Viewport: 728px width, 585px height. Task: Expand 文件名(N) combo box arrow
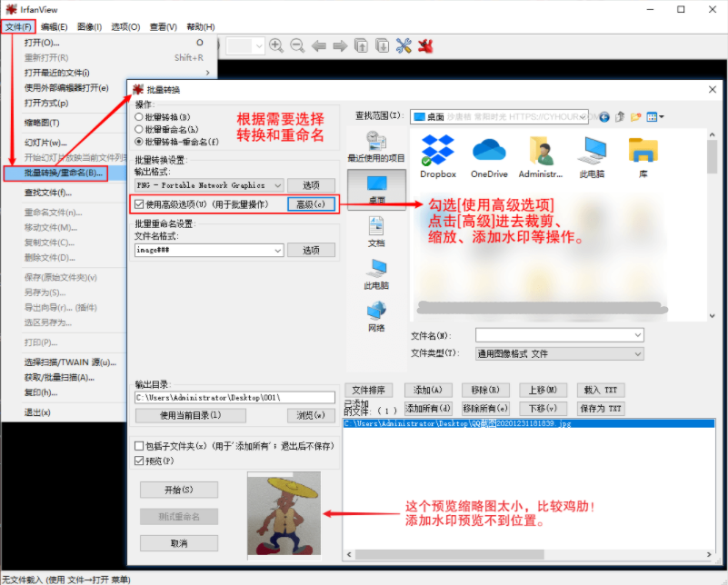[x=638, y=335]
